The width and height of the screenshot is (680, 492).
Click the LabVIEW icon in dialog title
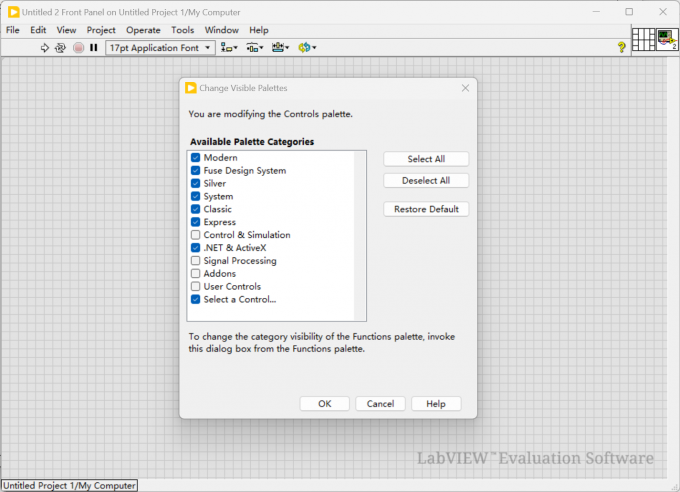pyautogui.click(x=190, y=88)
